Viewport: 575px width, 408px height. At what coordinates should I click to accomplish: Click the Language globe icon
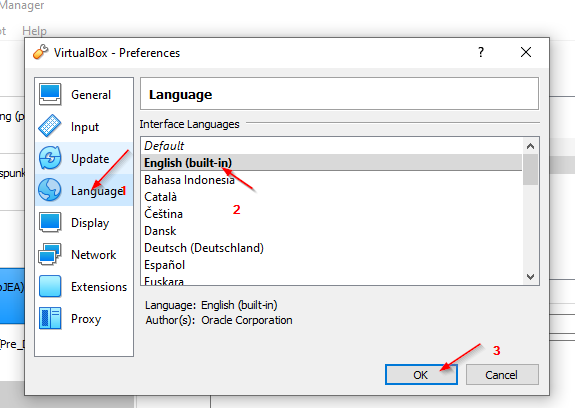click(x=50, y=190)
